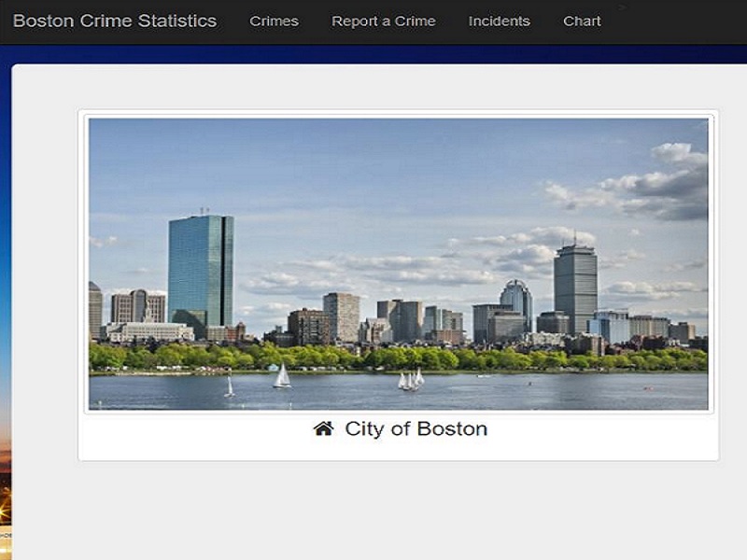Image resolution: width=747 pixels, height=560 pixels.
Task: Click the Boston skyline photo
Action: click(399, 264)
